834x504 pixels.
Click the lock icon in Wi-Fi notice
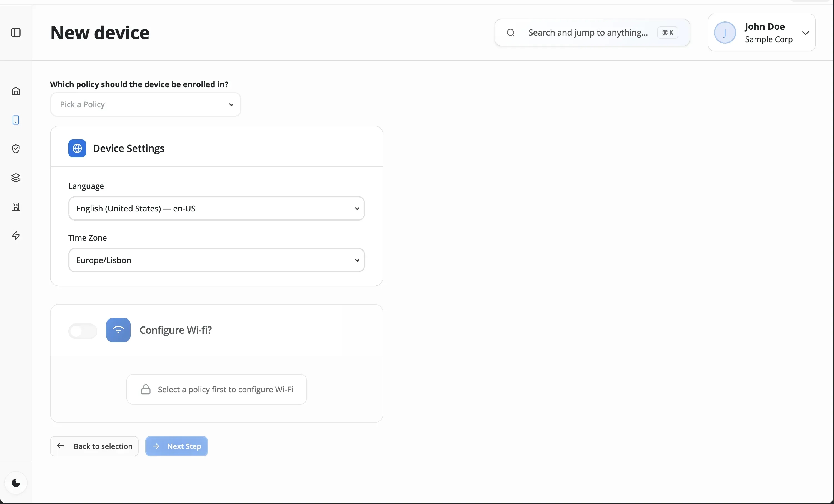click(146, 389)
